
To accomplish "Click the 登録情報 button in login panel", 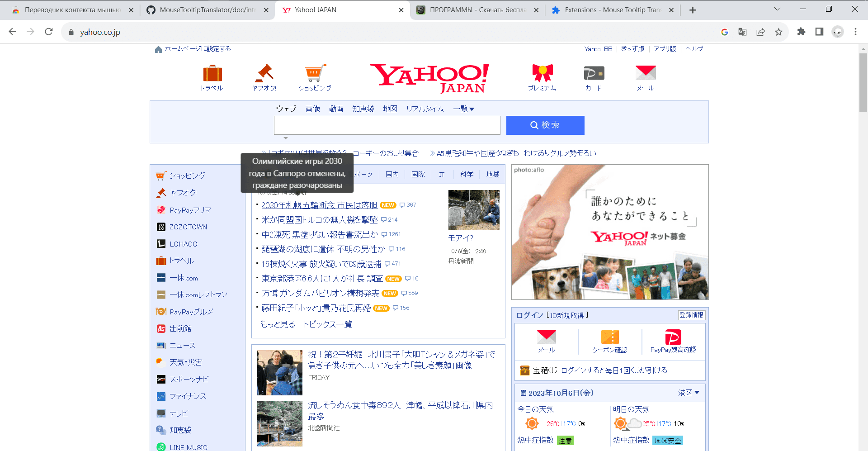I will point(692,315).
